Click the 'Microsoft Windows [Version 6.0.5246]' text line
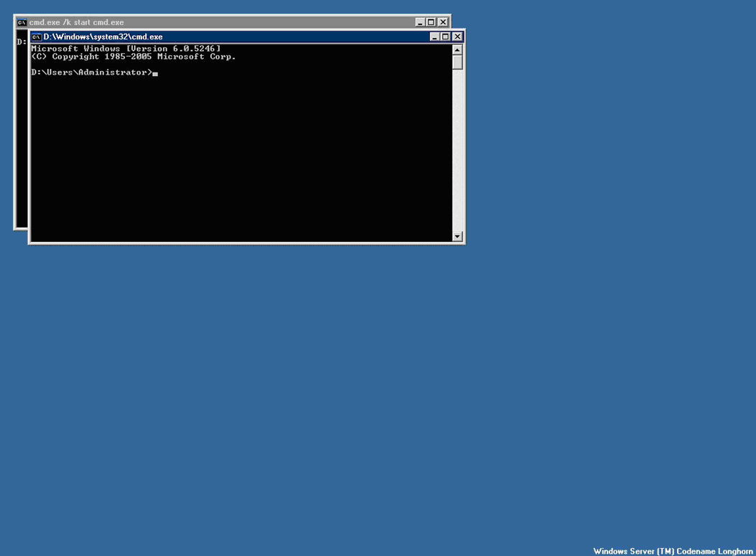The image size is (756, 556). tap(126, 49)
